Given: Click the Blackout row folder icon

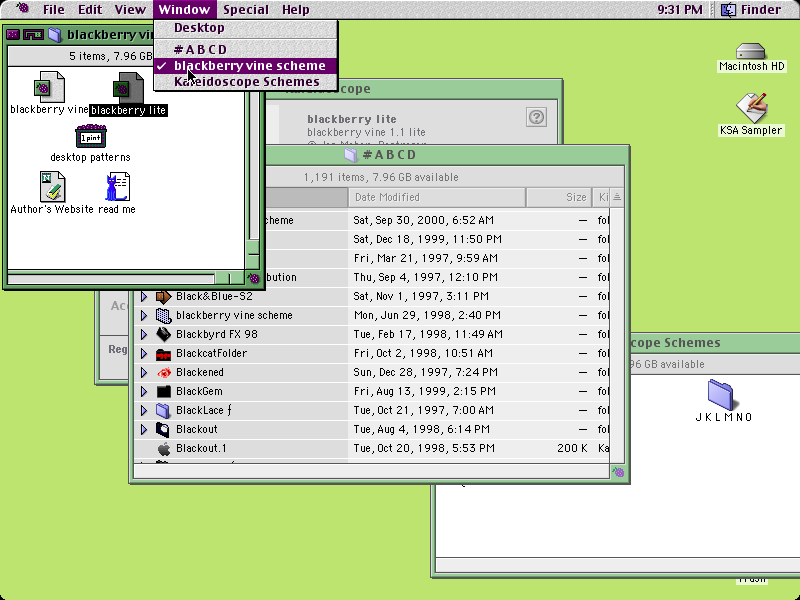Looking at the screenshot, I should (163, 430).
